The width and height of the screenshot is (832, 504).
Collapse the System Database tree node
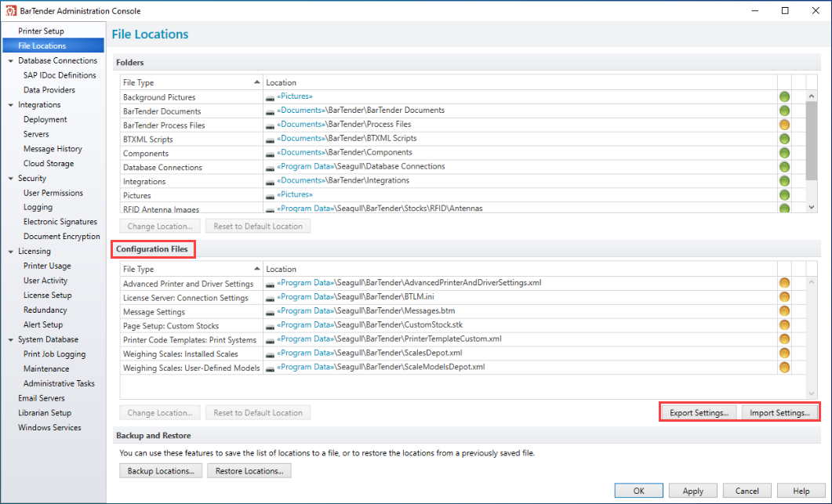(x=11, y=339)
